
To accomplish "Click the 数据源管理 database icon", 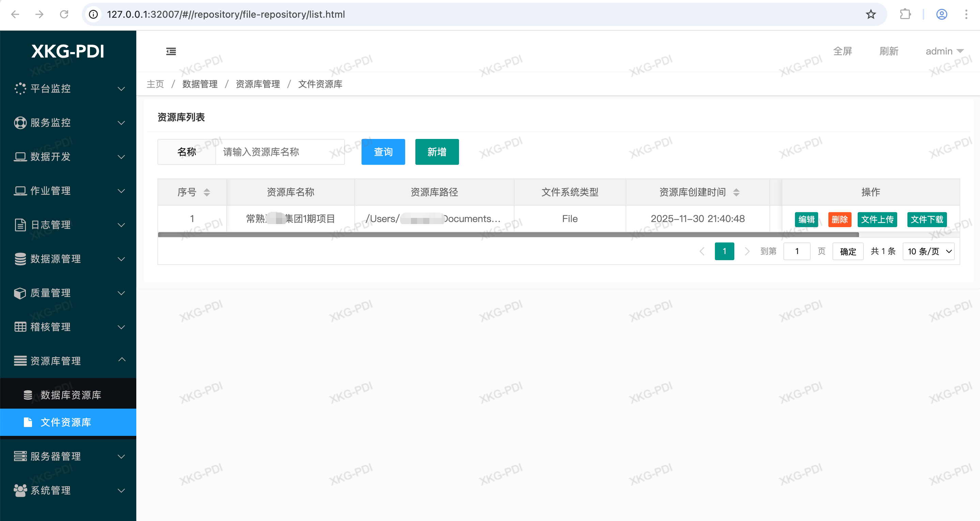I will (20, 259).
